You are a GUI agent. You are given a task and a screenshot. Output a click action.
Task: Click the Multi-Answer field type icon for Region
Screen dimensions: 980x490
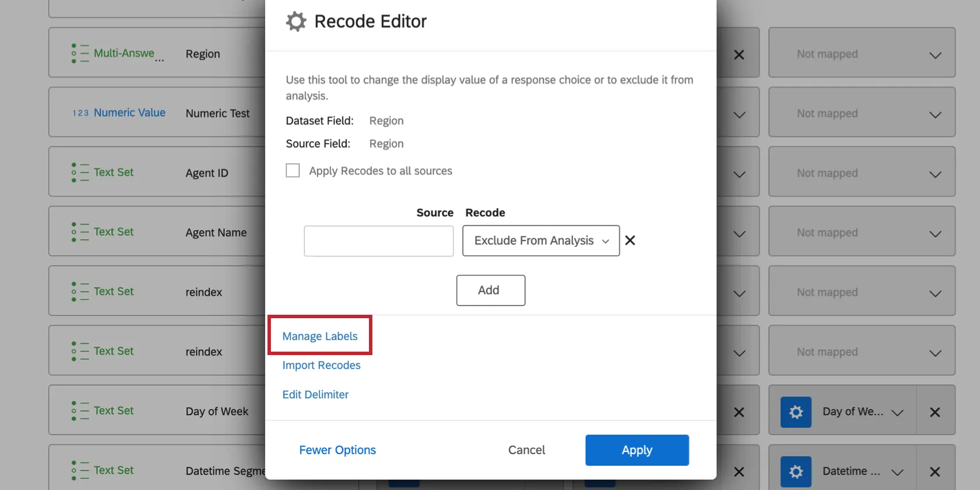click(x=80, y=54)
